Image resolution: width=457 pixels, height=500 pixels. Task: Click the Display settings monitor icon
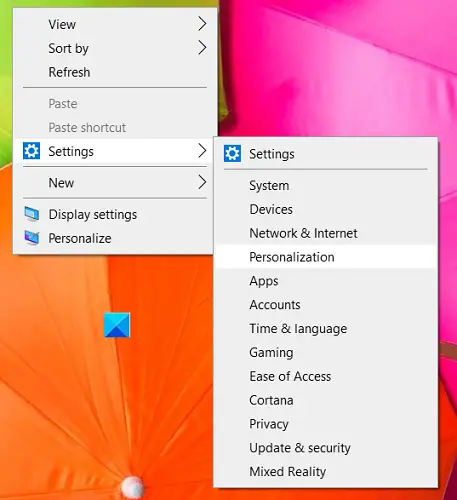pyautogui.click(x=32, y=214)
